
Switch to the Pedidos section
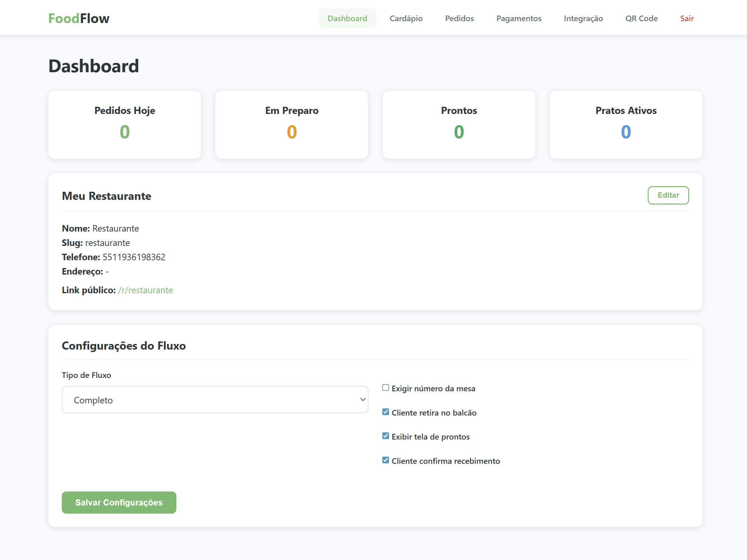click(459, 19)
